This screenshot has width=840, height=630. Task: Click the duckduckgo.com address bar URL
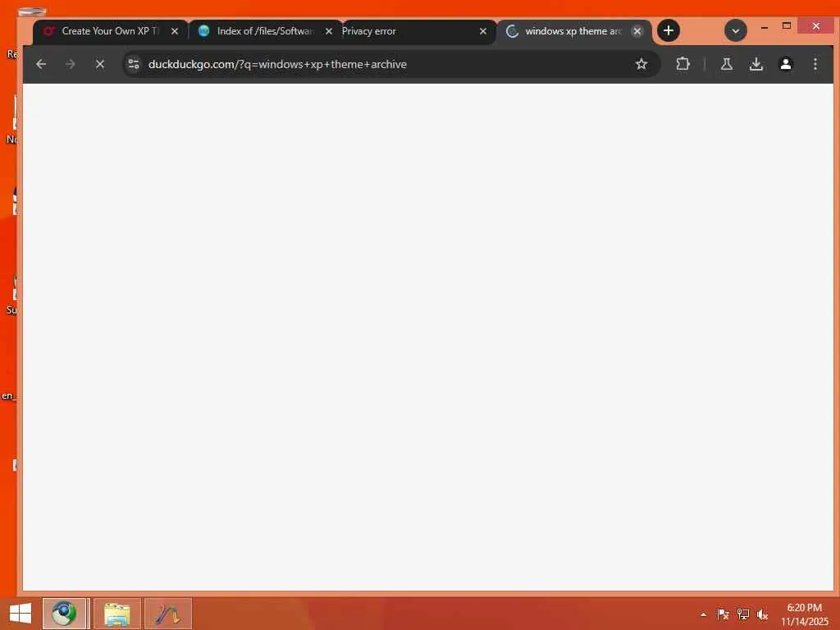tap(277, 64)
